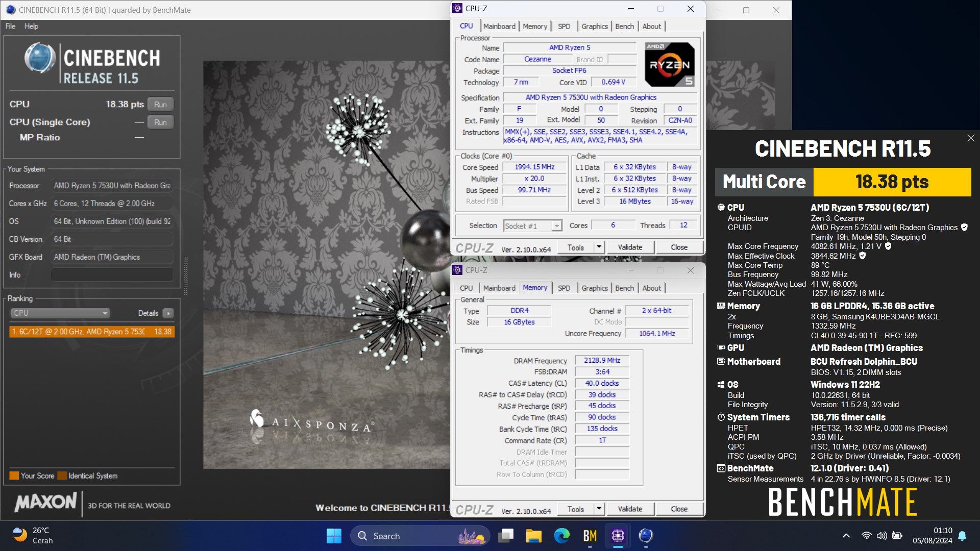This screenshot has width=980, height=551.
Task: Click the Core Speed value 1994.15 MHz
Action: 534,167
